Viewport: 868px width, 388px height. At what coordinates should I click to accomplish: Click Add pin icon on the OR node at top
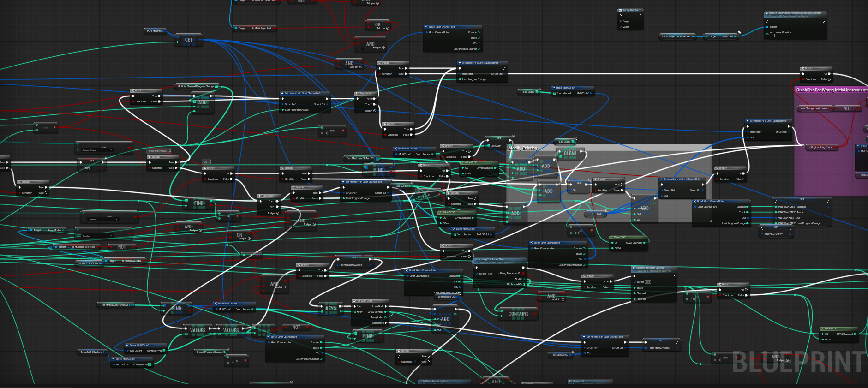[x=387, y=28]
